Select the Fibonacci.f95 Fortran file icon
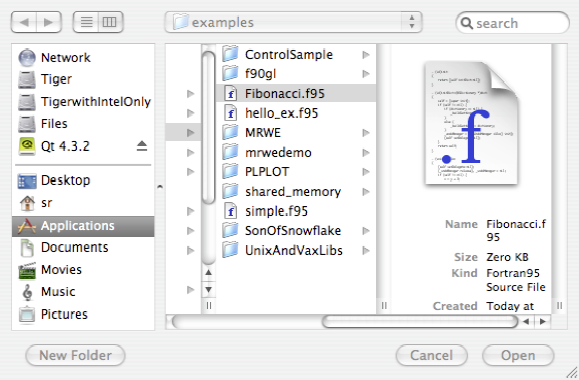579x380 pixels. click(231, 94)
